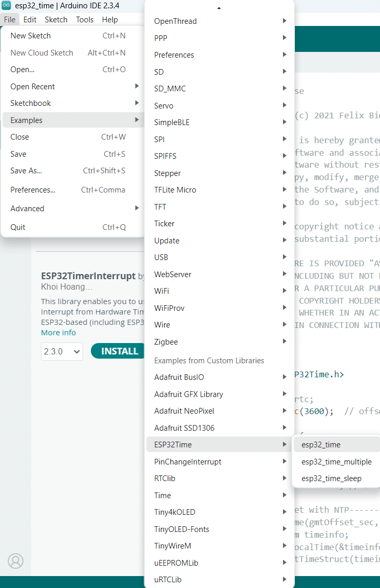Open the File menu
380x588 pixels.
pyautogui.click(x=10, y=20)
